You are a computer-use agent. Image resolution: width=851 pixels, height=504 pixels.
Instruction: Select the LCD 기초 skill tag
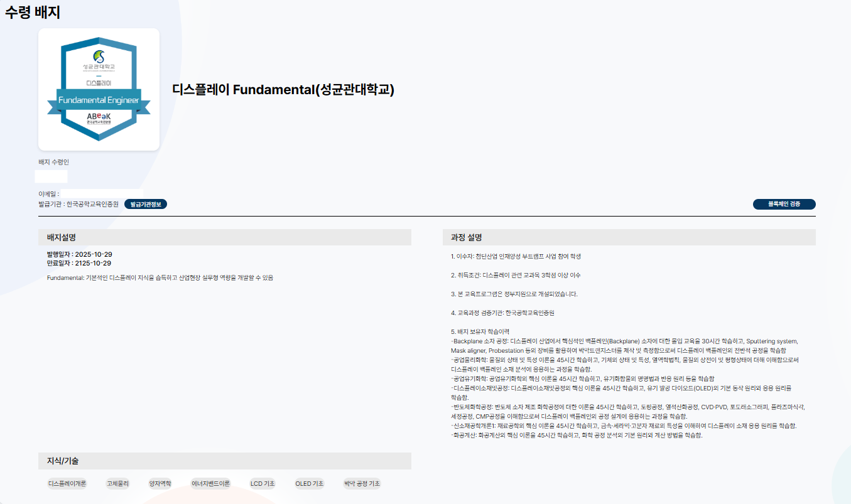[x=263, y=484]
